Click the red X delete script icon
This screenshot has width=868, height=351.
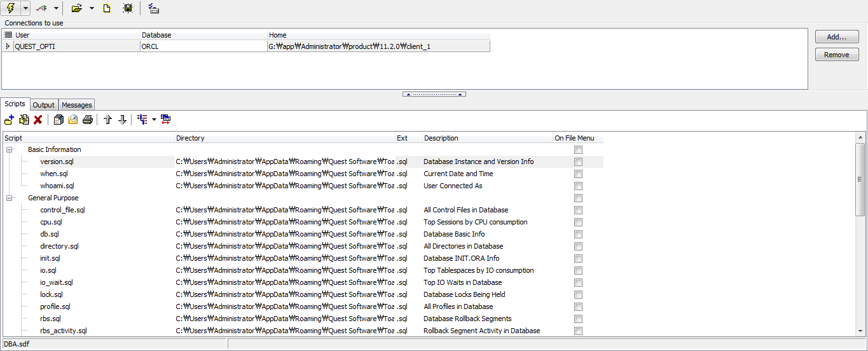(38, 120)
